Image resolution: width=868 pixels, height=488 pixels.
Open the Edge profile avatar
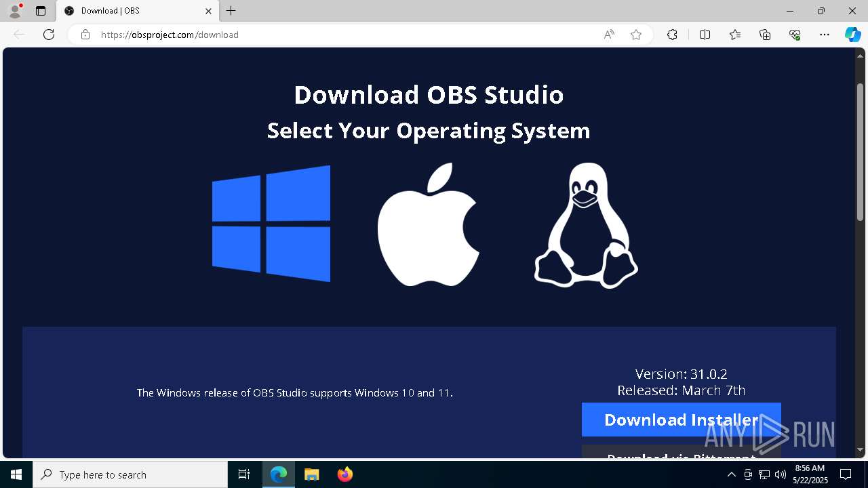[x=15, y=11]
